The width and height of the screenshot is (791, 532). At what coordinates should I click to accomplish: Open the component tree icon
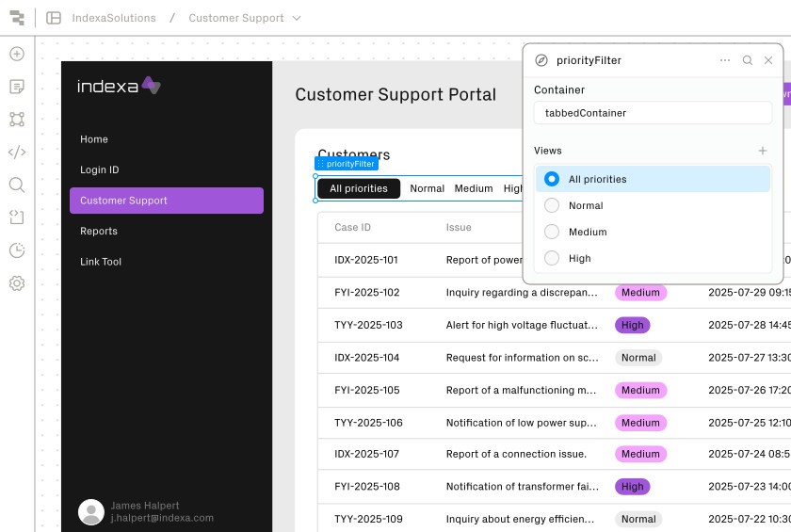(x=17, y=120)
